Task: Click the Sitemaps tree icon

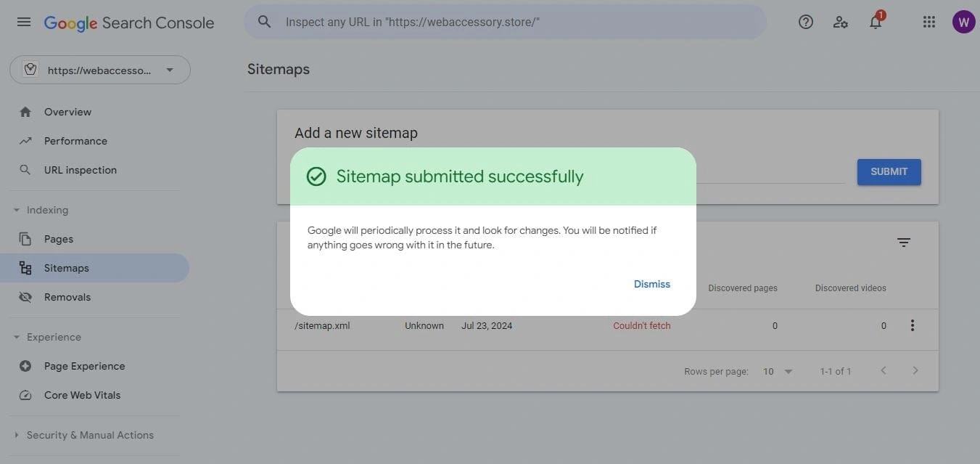Action: (x=25, y=268)
